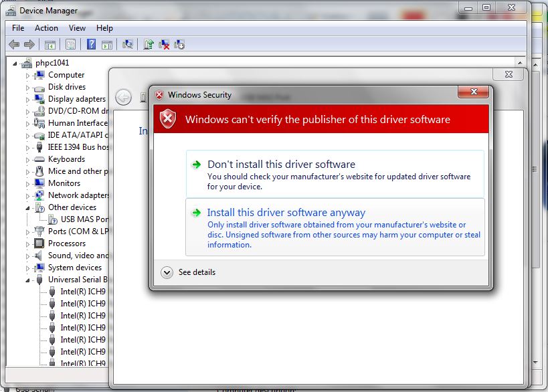Screen dimensions: 548x392
Task: Click the blue Help question mark icon
Action: click(x=91, y=44)
